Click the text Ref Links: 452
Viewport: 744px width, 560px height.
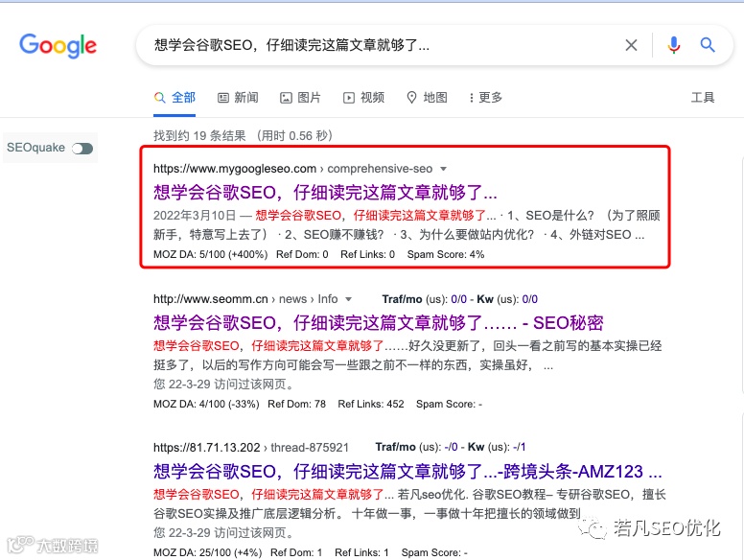point(371,405)
